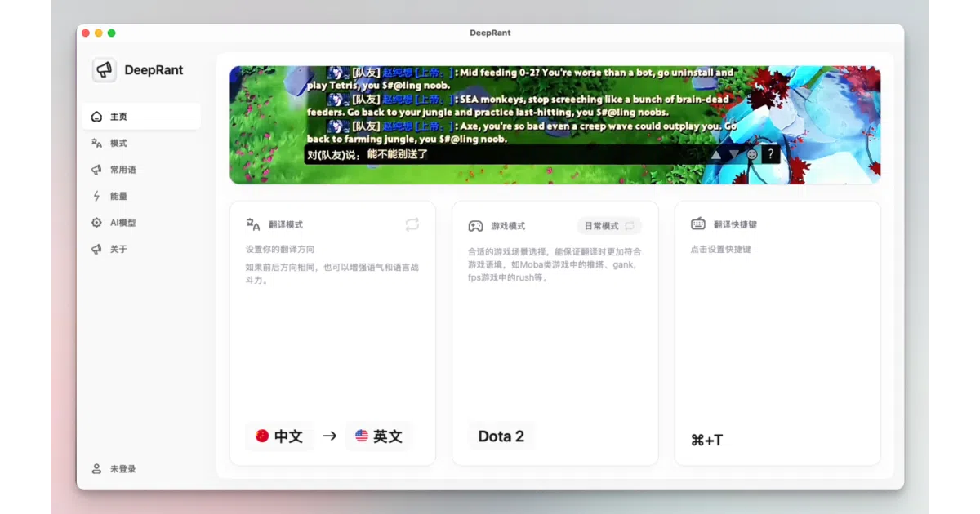Set the ⌘+T translation shortcut key
This screenshot has width=980, height=514.
pos(707,441)
